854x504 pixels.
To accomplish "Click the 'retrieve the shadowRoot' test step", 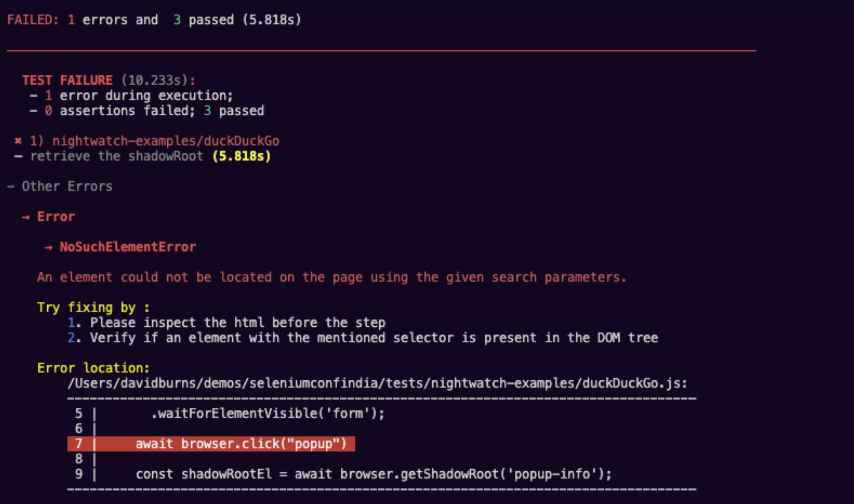I will click(117, 156).
